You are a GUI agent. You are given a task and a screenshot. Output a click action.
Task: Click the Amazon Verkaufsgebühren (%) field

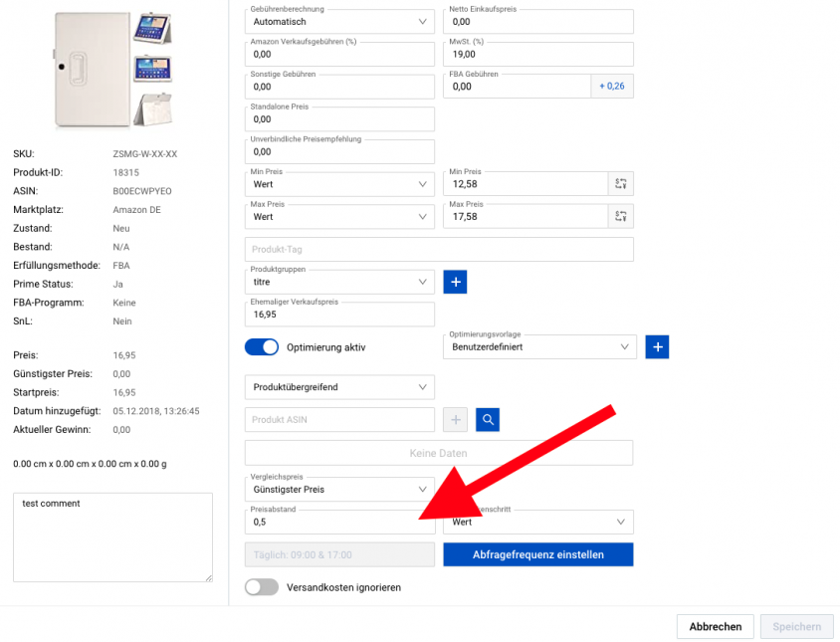coord(339,54)
